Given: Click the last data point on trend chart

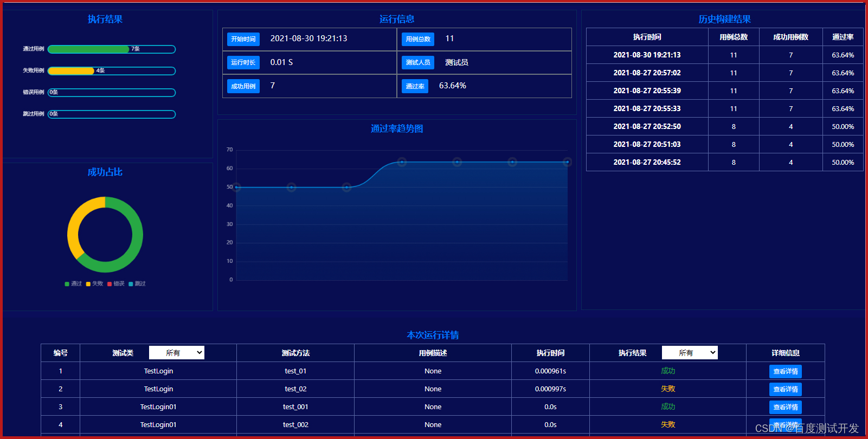Looking at the screenshot, I should pyautogui.click(x=567, y=162).
